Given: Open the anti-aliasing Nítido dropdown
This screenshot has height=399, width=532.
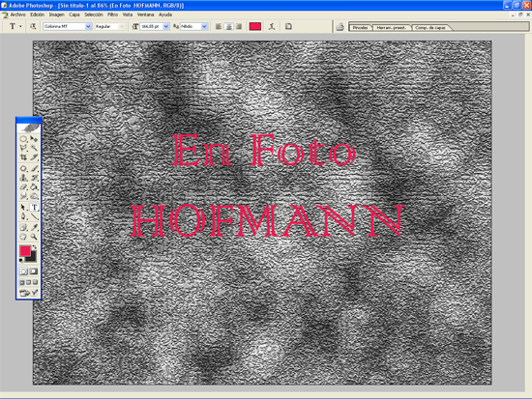Looking at the screenshot, I should point(204,26).
